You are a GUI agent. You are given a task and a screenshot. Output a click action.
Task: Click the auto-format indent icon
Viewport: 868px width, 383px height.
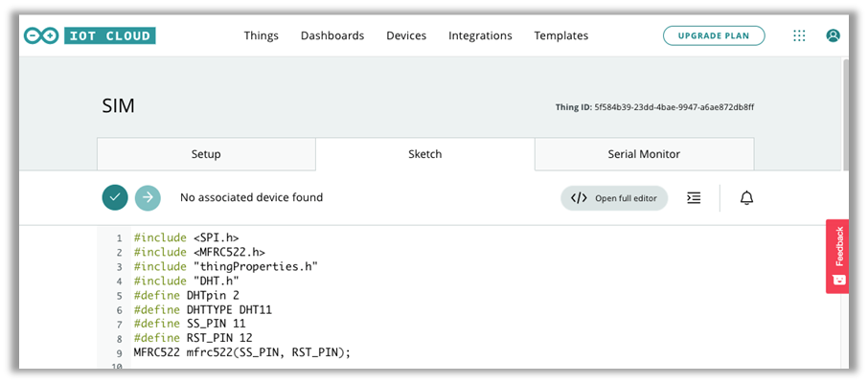pyautogui.click(x=694, y=198)
